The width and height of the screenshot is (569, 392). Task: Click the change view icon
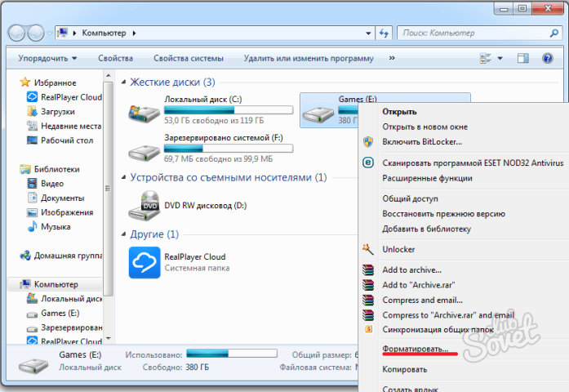coord(485,58)
